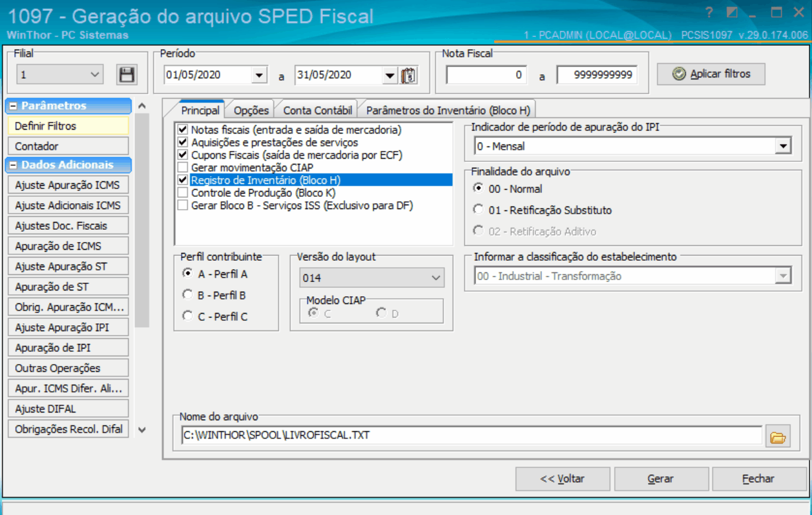Image resolution: width=812 pixels, height=515 pixels.
Task: Open Obrig. Apuração ICM... entry
Action: coord(68,307)
